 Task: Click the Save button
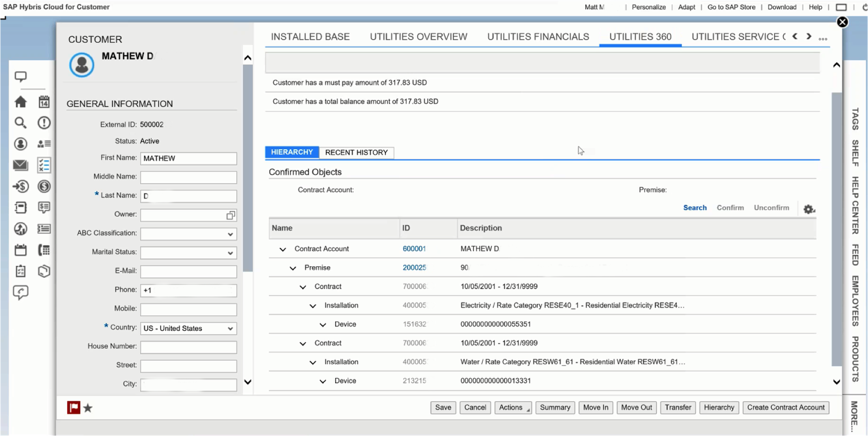coord(443,408)
